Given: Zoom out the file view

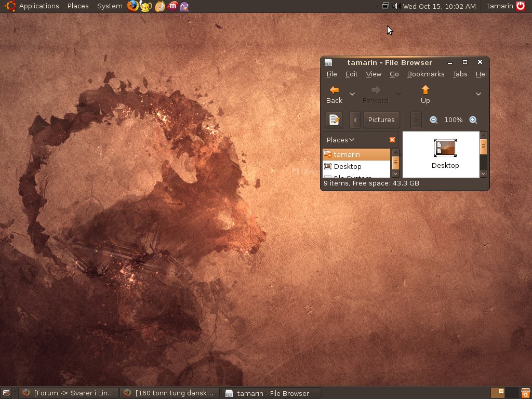Looking at the screenshot, I should click(x=433, y=120).
